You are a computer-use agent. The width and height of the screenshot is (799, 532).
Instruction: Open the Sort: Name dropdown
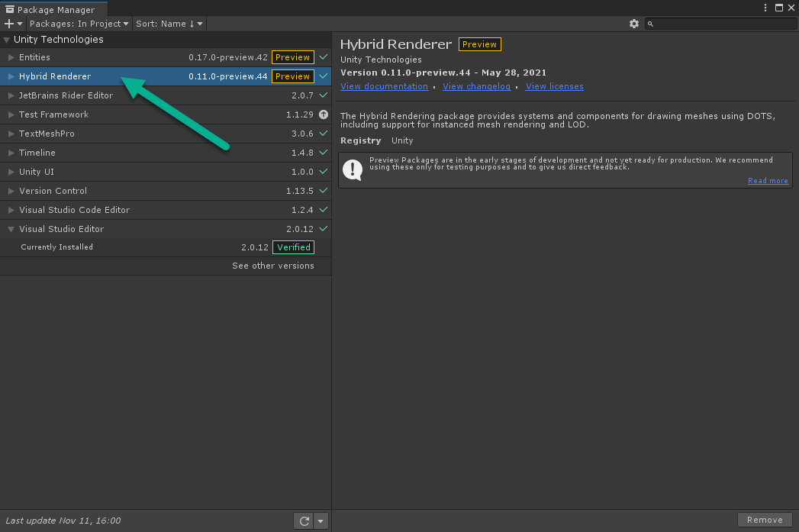pos(169,24)
